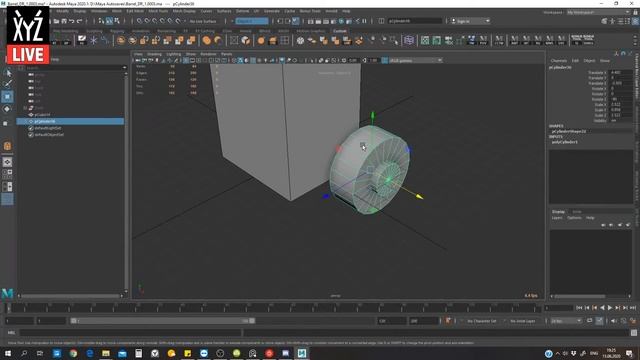
Task: Click the pause IPR render icon
Action: (x=364, y=21)
